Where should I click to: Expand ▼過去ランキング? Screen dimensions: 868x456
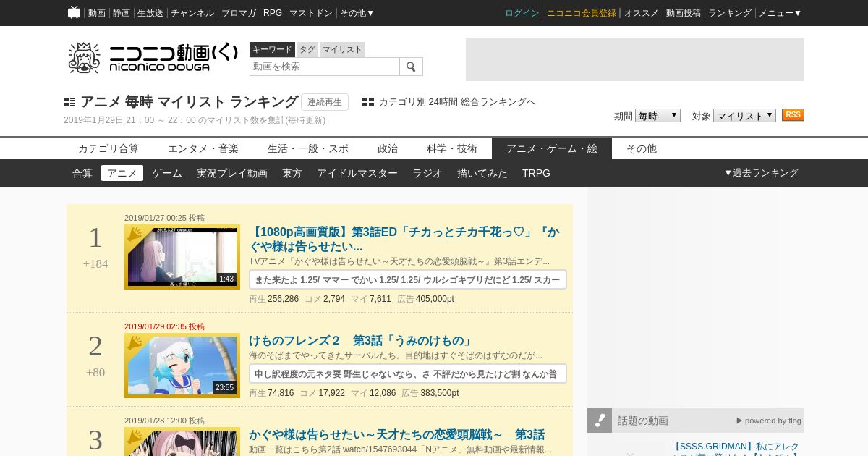[x=761, y=173]
